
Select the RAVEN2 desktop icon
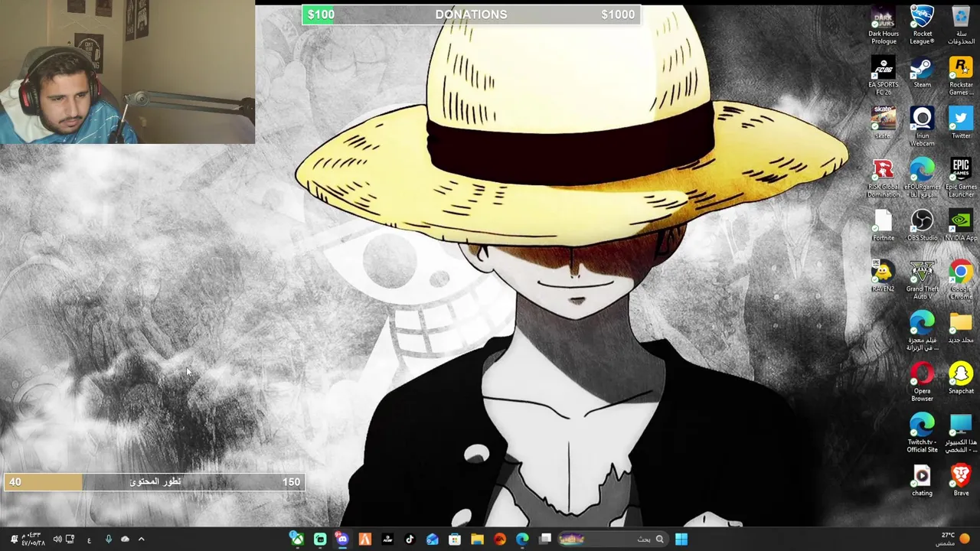pos(884,276)
